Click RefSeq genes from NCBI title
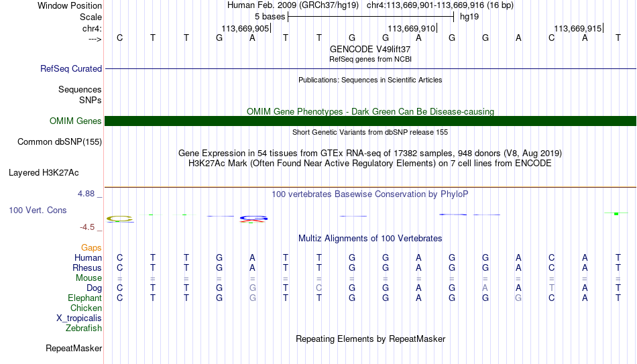Viewport: 637px width, 364px height. point(370,59)
